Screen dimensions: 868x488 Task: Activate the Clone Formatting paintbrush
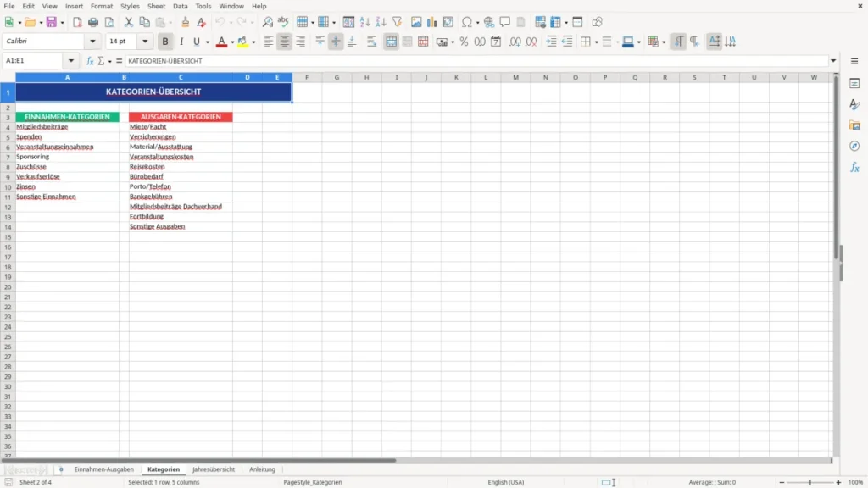pyautogui.click(x=185, y=22)
